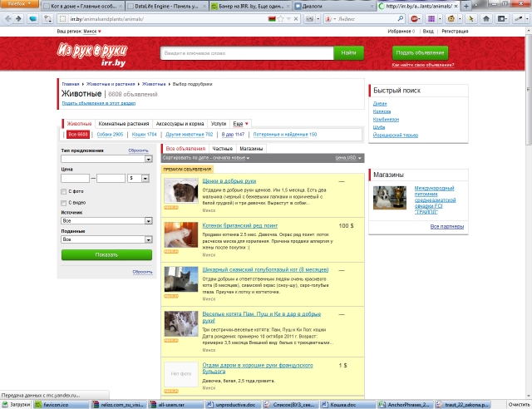Screen dimensions: 532x409
Task: Open the Минск region selector
Action: point(92,32)
